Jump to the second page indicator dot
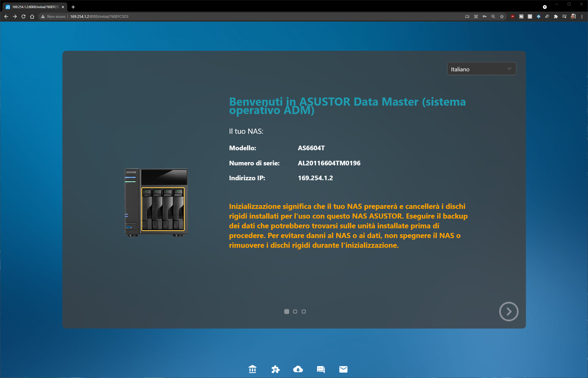The image size is (588, 378). point(295,312)
